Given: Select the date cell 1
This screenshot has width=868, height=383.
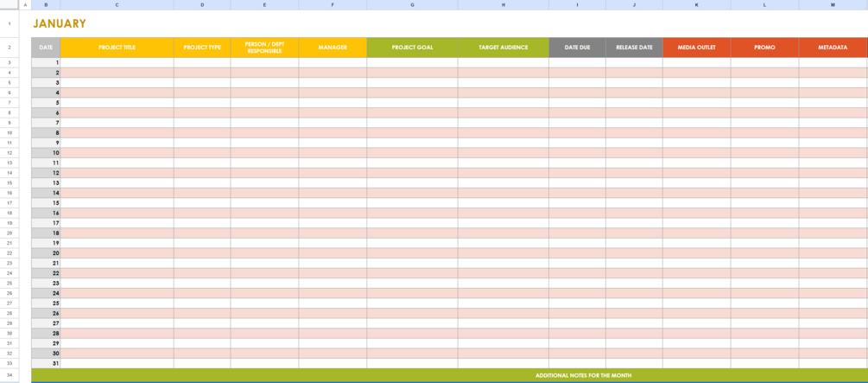Looking at the screenshot, I should (46, 62).
